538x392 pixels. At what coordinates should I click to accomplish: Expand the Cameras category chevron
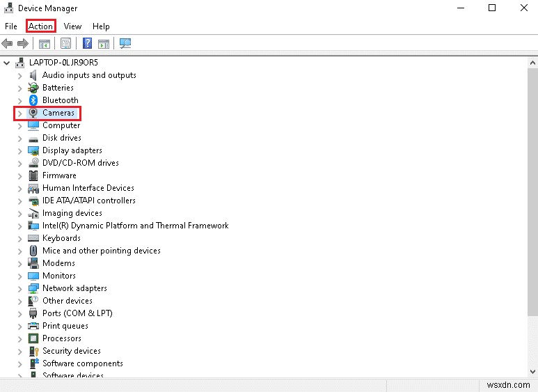coord(19,113)
